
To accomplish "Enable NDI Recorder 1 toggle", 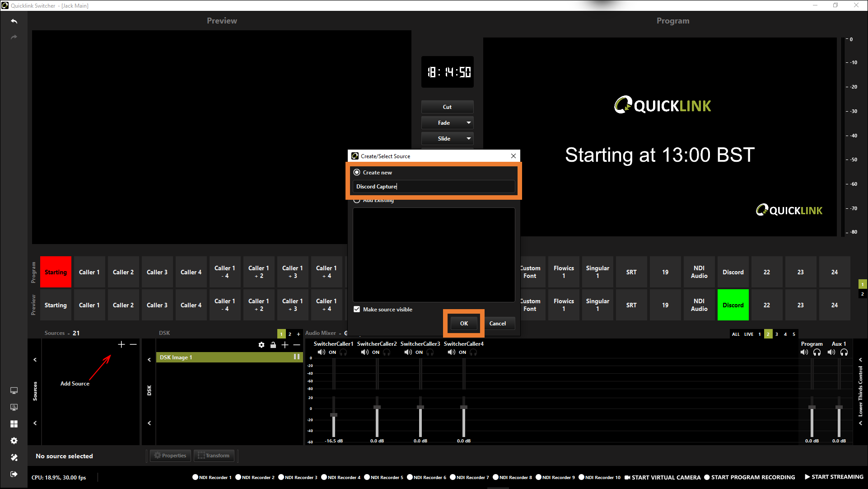I will coord(195,477).
